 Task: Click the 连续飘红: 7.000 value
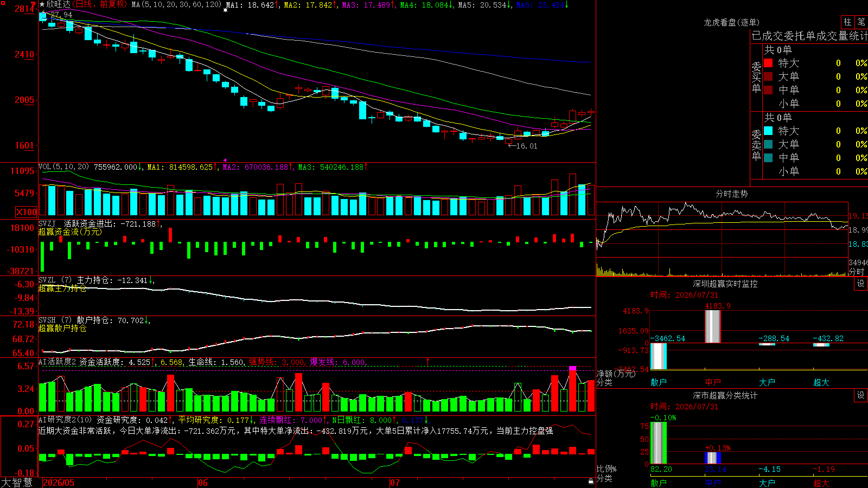[x=293, y=420]
